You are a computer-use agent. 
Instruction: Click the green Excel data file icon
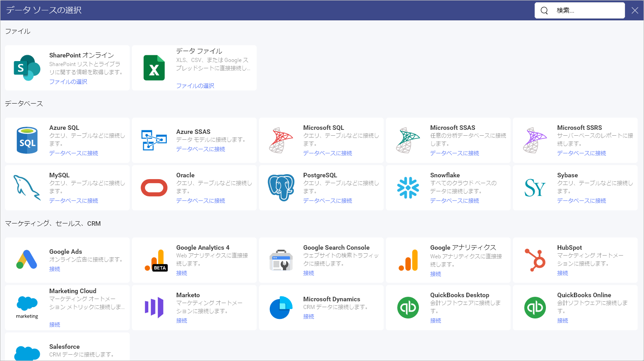click(x=154, y=68)
